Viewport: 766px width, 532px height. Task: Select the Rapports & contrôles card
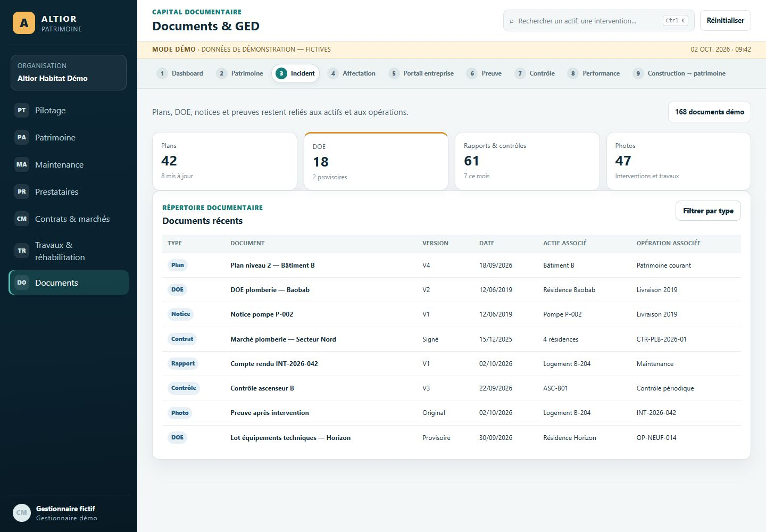coord(527,161)
